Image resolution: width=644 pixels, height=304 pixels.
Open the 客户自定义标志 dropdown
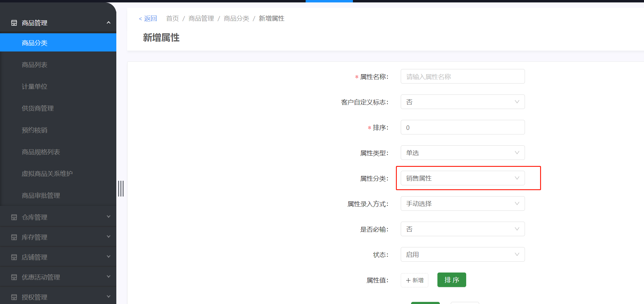click(462, 102)
